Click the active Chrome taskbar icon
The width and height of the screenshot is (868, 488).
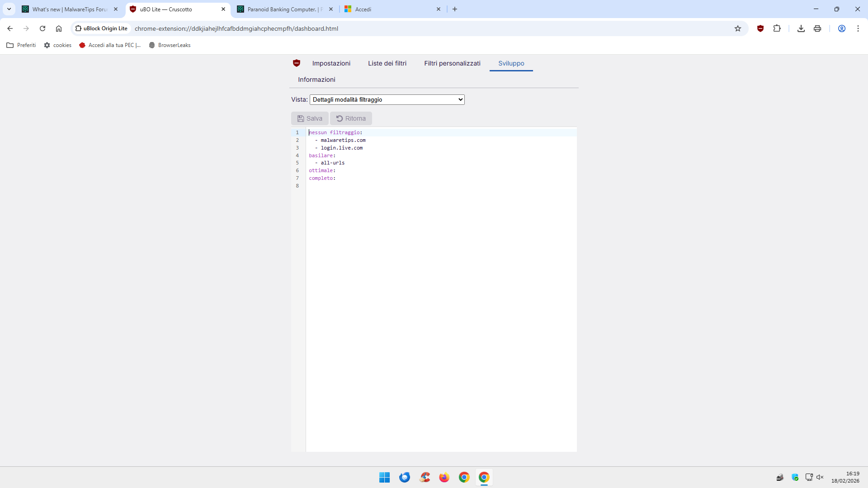[x=484, y=477]
